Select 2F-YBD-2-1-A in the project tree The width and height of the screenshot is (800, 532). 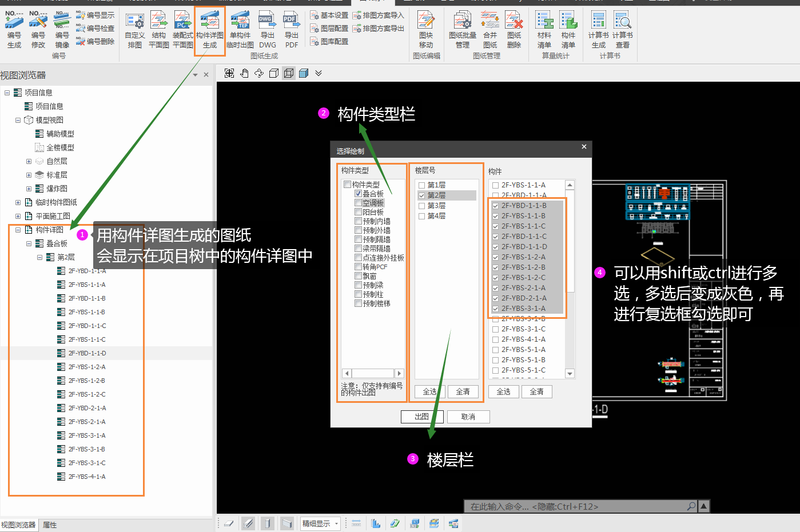(x=87, y=408)
